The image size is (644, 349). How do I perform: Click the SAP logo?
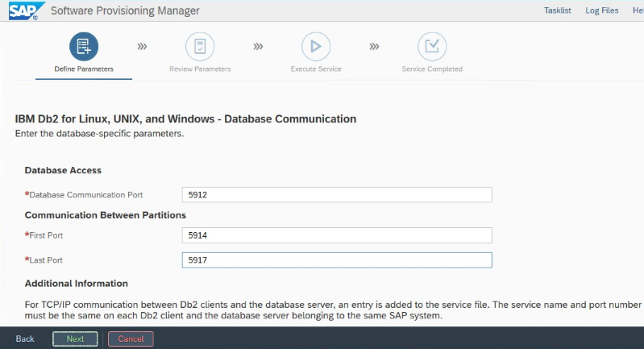(27, 10)
